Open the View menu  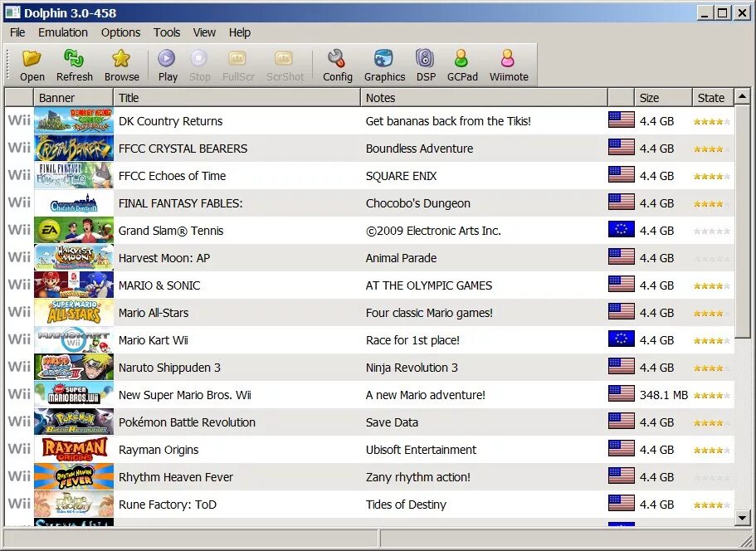click(x=204, y=32)
